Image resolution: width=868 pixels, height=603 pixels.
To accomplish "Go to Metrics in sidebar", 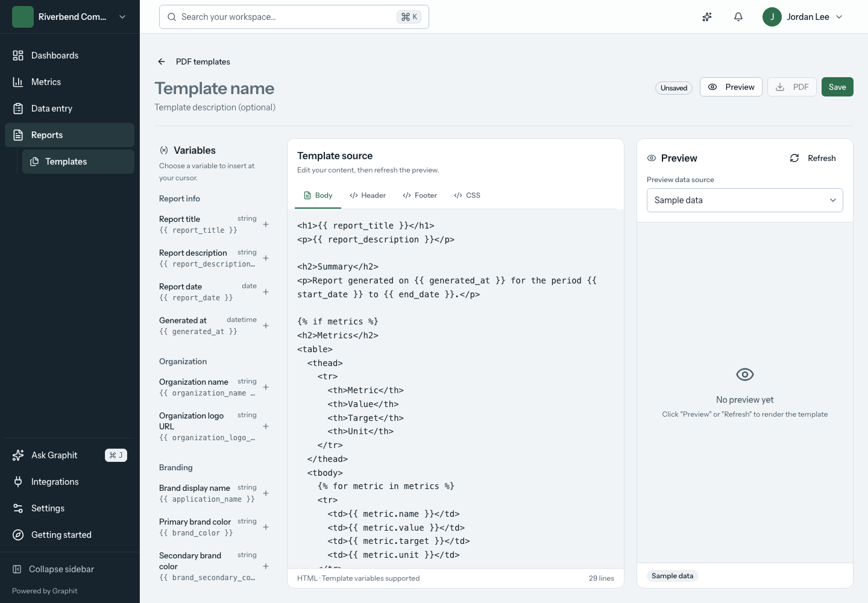I will 70,82.
